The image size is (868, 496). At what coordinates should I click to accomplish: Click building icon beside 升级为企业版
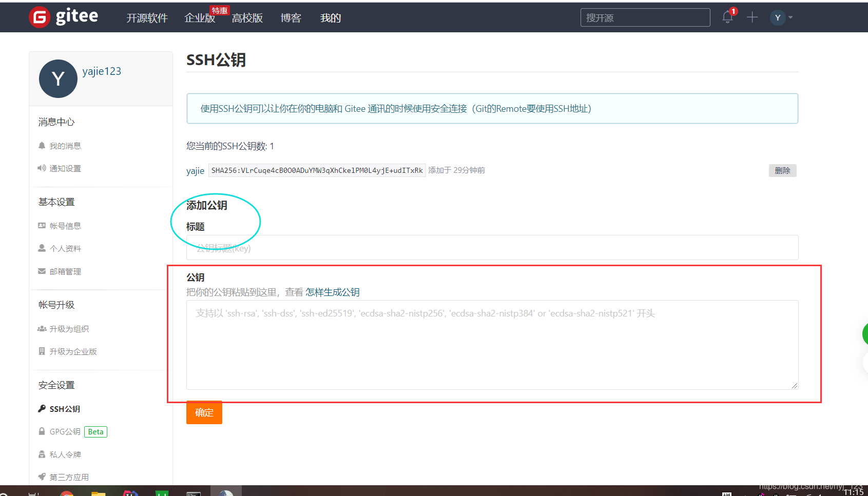click(42, 351)
